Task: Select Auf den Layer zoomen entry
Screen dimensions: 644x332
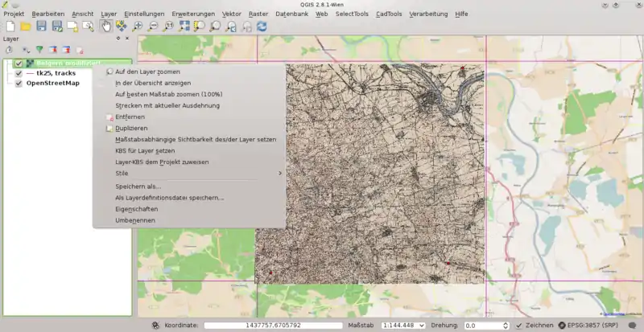Action: 147,72
